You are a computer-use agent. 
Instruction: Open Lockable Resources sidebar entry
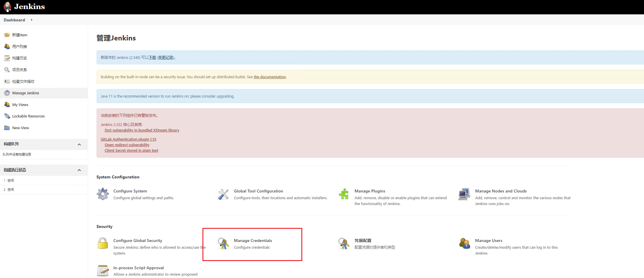click(28, 116)
